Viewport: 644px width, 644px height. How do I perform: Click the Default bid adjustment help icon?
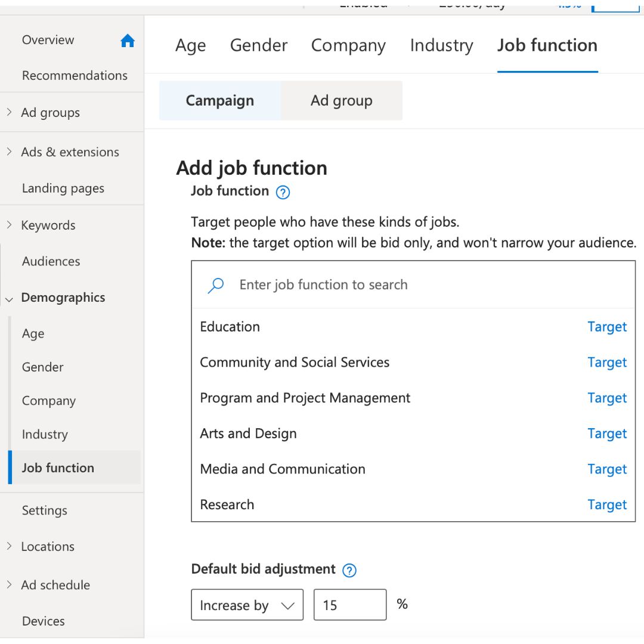coord(350,570)
